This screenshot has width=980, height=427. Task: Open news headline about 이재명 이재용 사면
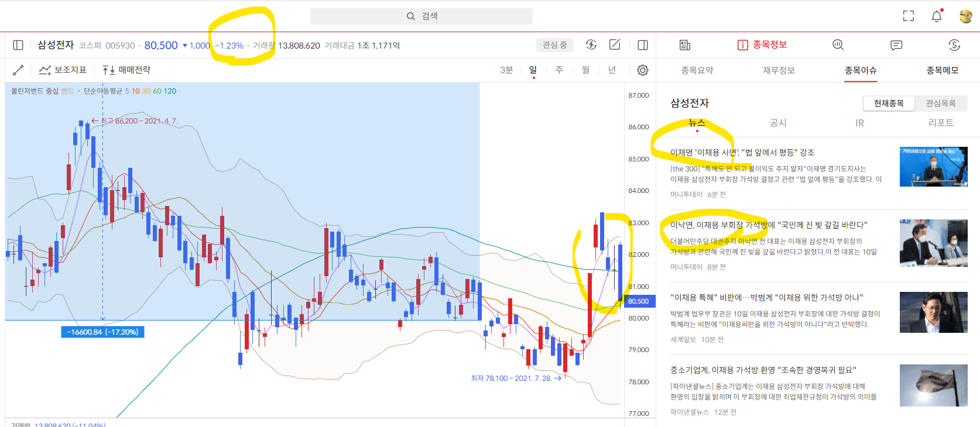pos(742,153)
